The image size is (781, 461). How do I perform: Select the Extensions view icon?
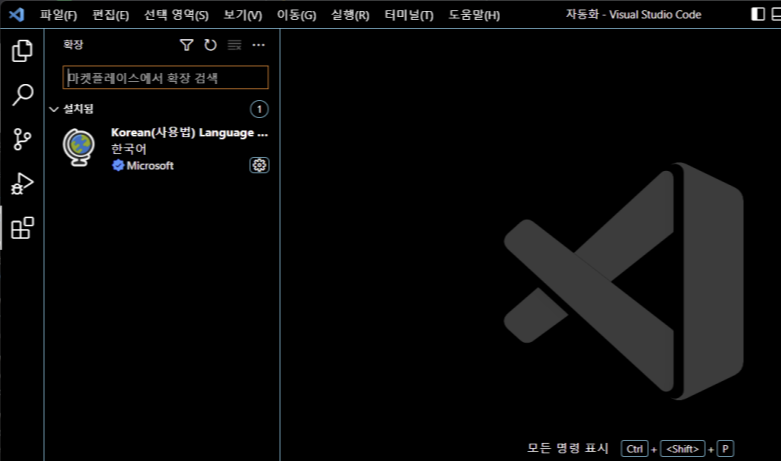tap(22, 228)
